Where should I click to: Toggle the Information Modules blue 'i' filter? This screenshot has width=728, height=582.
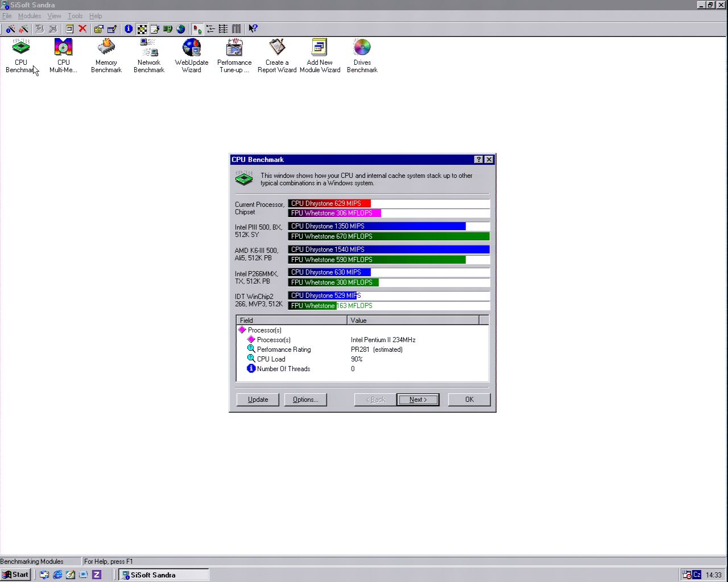(x=129, y=28)
